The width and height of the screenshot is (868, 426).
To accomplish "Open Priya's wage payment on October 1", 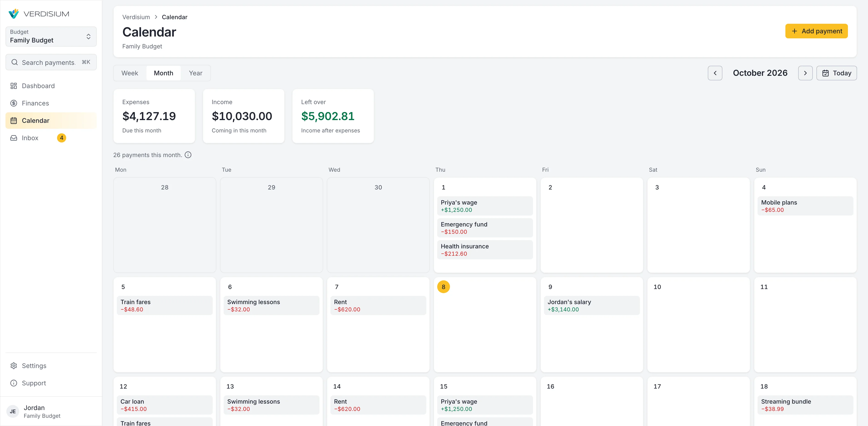I will coord(485,206).
